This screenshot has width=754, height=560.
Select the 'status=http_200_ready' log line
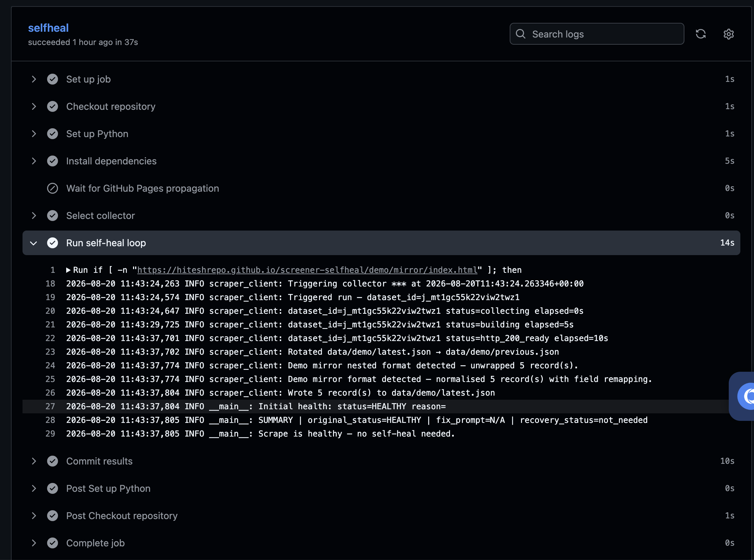click(337, 338)
